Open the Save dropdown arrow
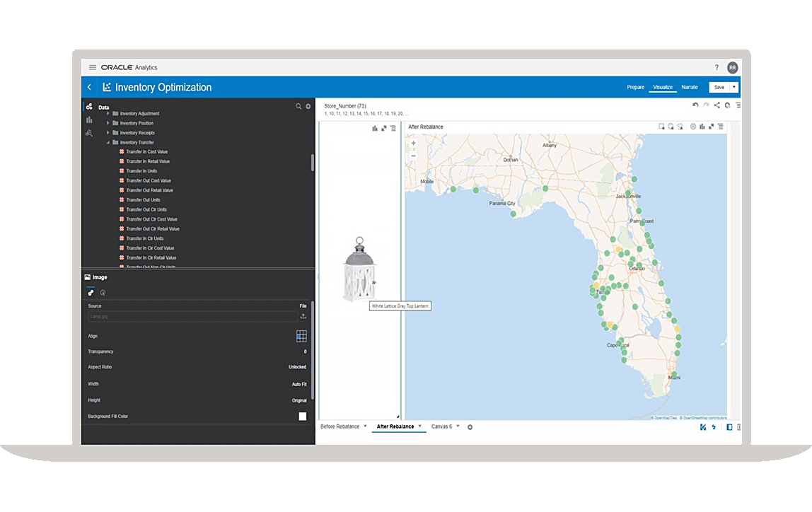This screenshot has height=512, width=812. [734, 87]
